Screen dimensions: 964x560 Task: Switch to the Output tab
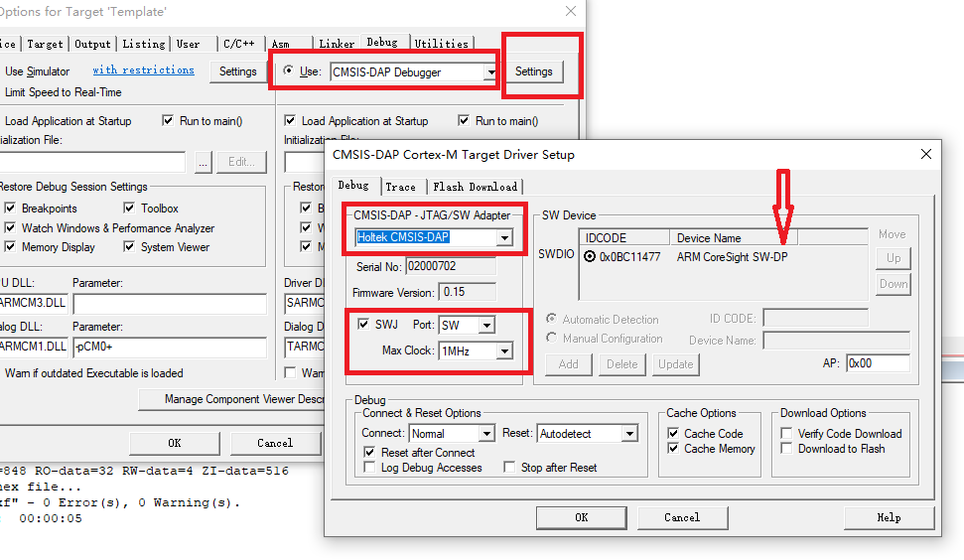[92, 44]
